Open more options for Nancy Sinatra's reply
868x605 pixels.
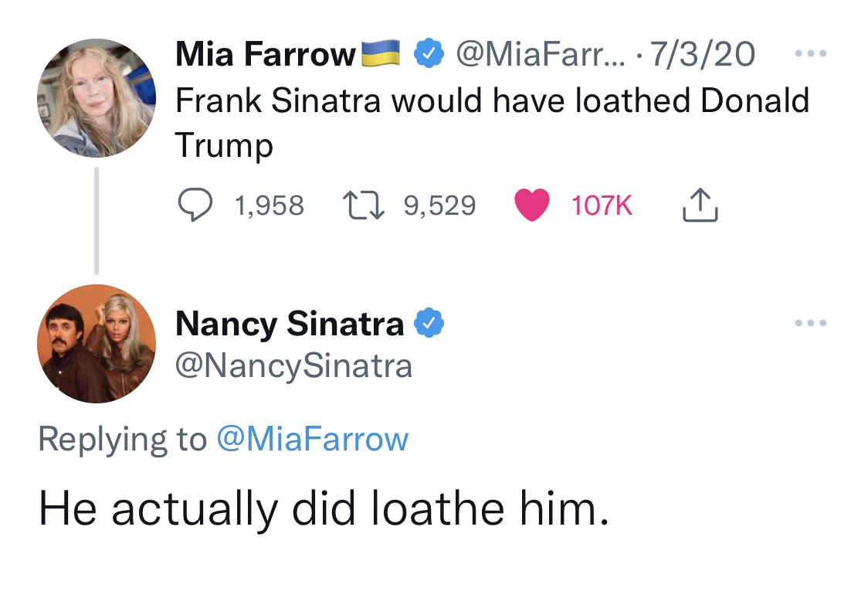tap(811, 322)
